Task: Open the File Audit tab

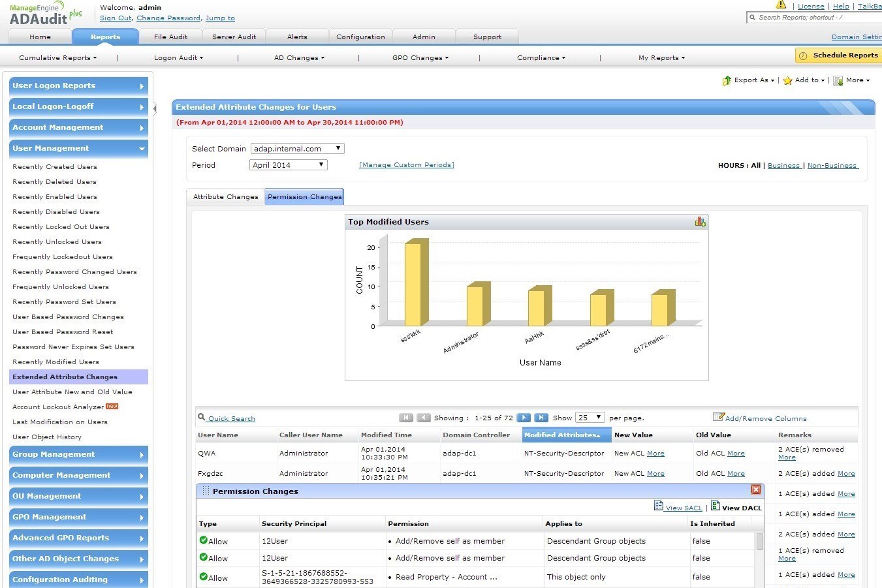Action: pyautogui.click(x=170, y=37)
